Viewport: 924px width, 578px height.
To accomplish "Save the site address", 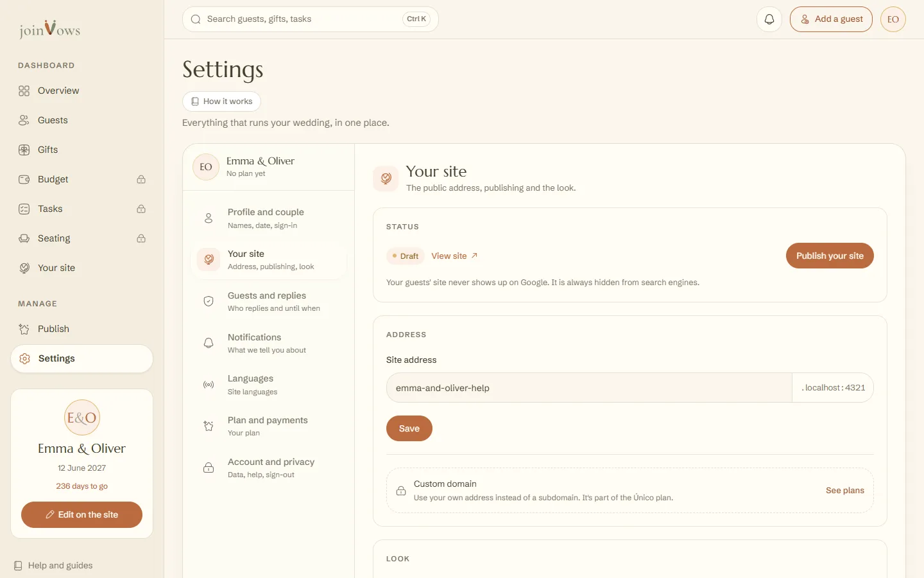I will 409,428.
